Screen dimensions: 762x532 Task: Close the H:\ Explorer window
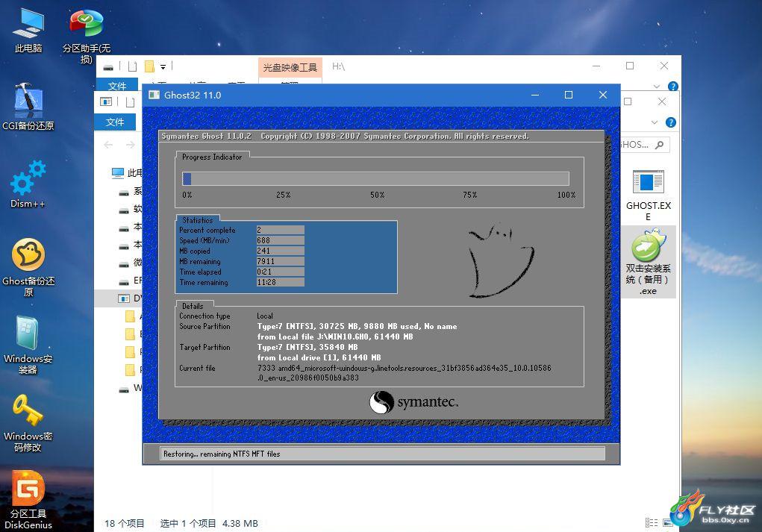click(663, 66)
